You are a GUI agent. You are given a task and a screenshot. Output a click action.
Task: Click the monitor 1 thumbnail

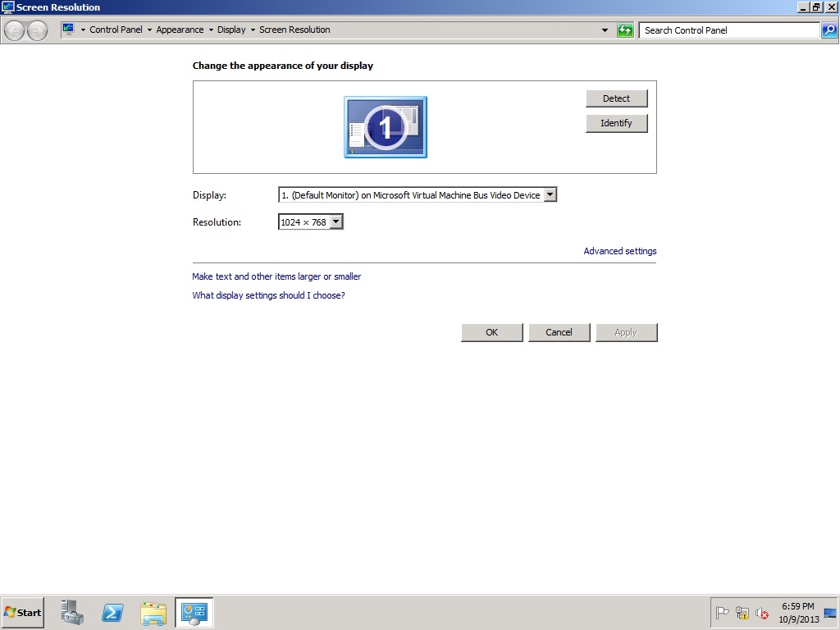(385, 127)
